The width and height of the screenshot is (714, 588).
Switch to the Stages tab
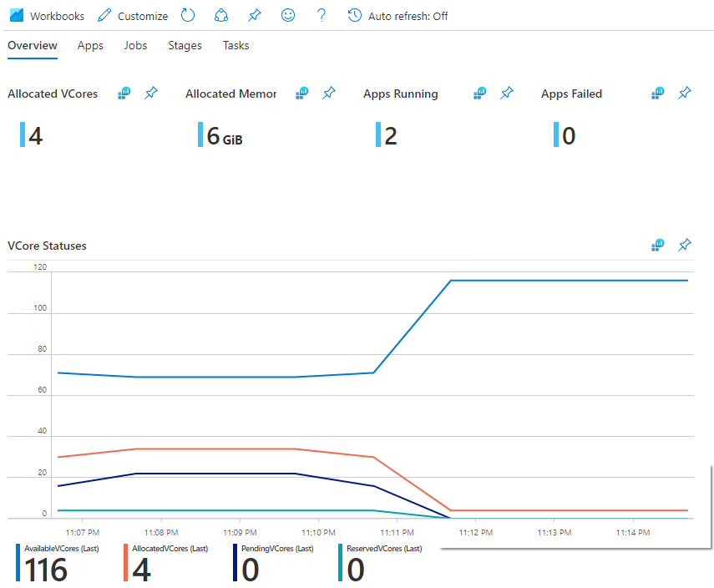(x=185, y=46)
